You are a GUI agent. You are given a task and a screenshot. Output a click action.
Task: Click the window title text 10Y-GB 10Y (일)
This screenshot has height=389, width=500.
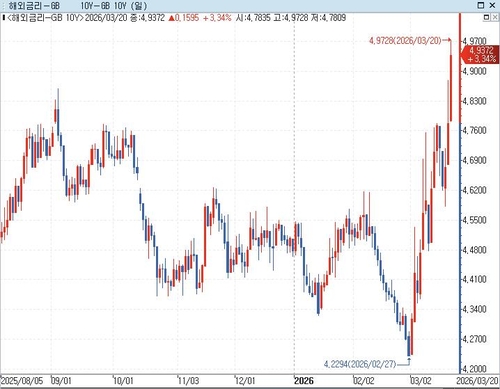click(113, 6)
